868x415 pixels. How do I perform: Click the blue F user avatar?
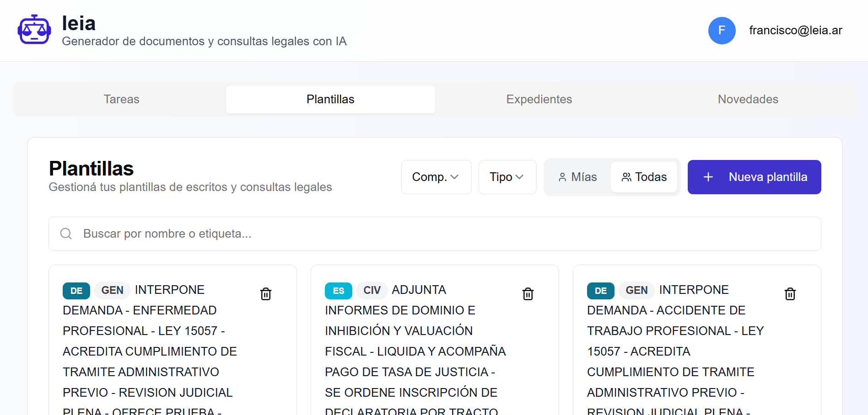click(722, 31)
